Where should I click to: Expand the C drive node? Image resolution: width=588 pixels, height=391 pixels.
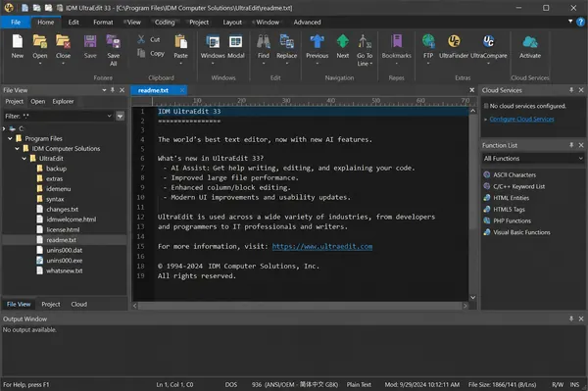pos(4,128)
